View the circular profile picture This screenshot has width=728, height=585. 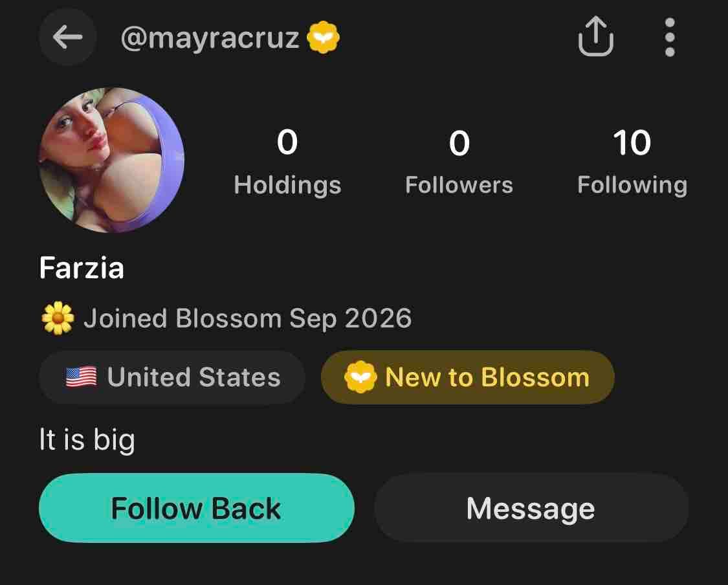pyautogui.click(x=111, y=160)
